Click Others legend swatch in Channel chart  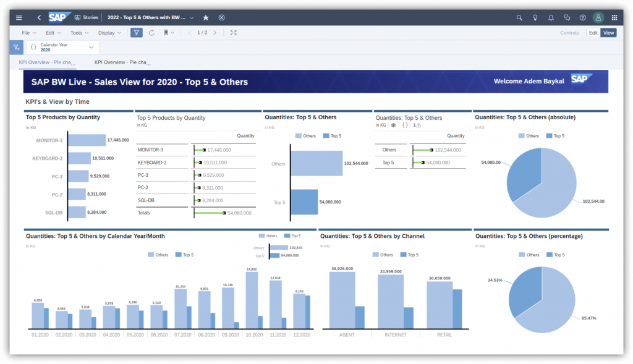[x=375, y=255]
